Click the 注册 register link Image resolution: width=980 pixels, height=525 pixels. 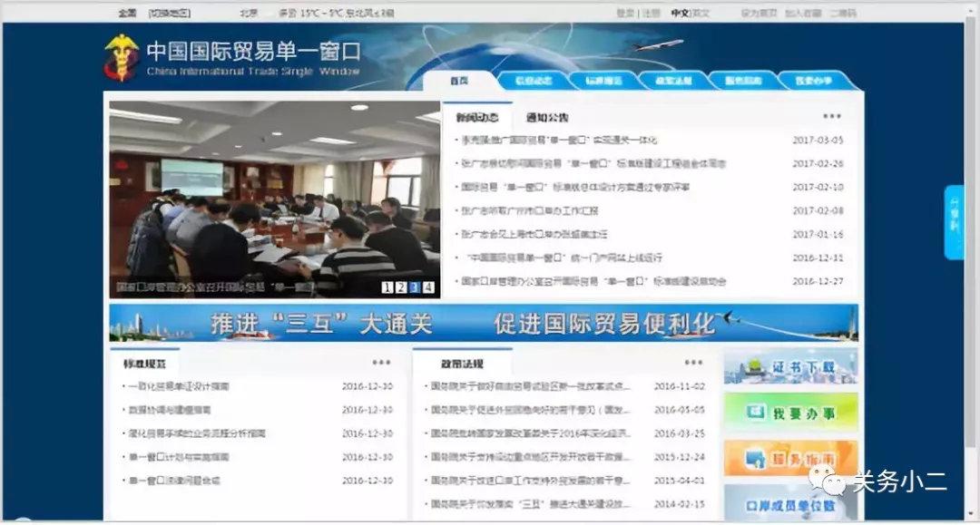[651, 13]
